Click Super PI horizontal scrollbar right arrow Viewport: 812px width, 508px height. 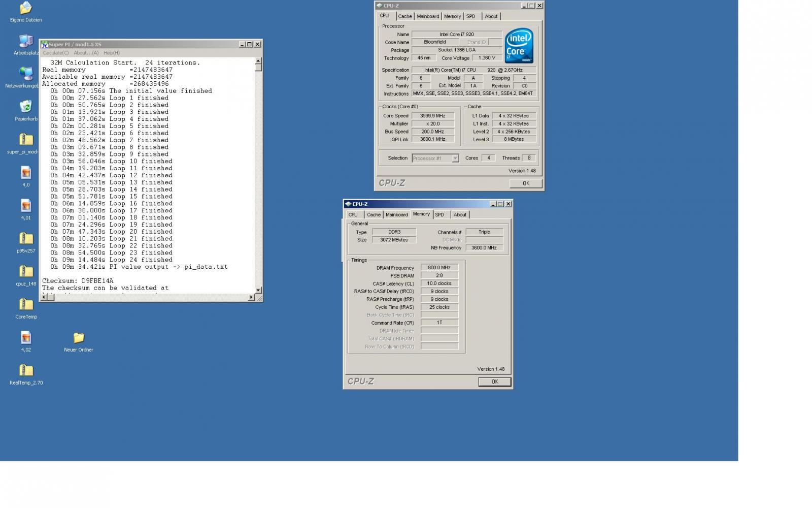click(x=251, y=297)
